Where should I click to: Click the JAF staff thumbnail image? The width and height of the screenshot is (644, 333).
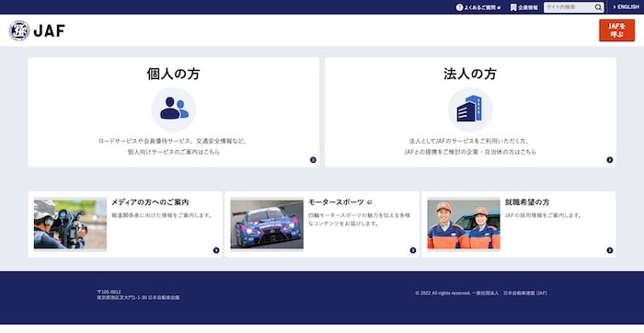[x=464, y=224]
